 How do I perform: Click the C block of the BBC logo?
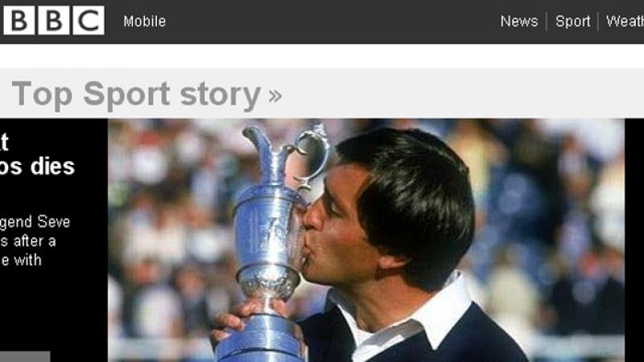89,21
